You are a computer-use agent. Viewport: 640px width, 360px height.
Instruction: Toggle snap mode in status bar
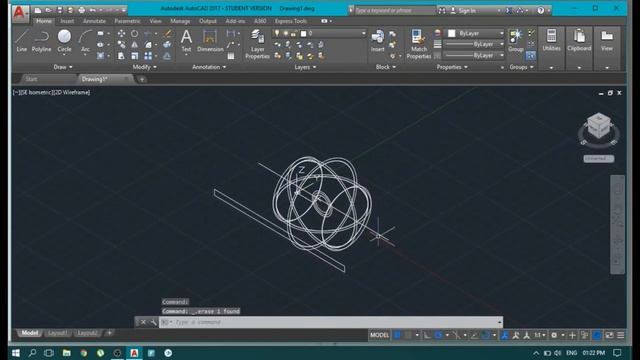coord(408,335)
